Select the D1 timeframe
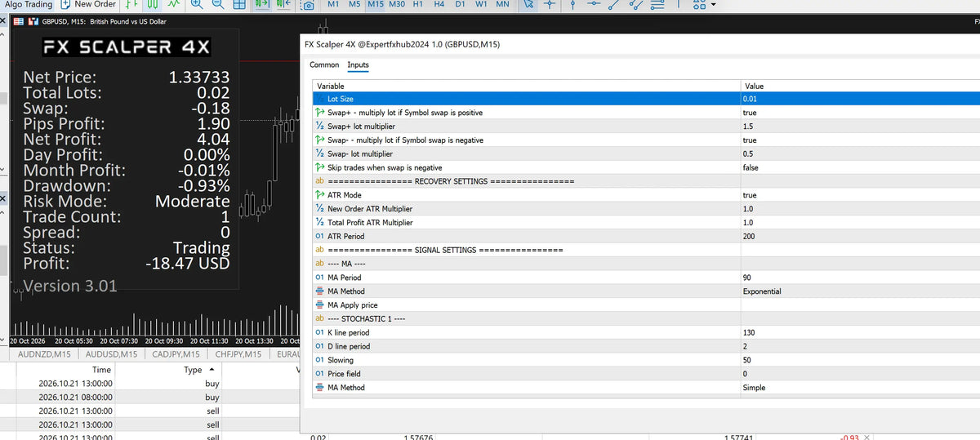The height and width of the screenshot is (440, 980). (x=461, y=5)
